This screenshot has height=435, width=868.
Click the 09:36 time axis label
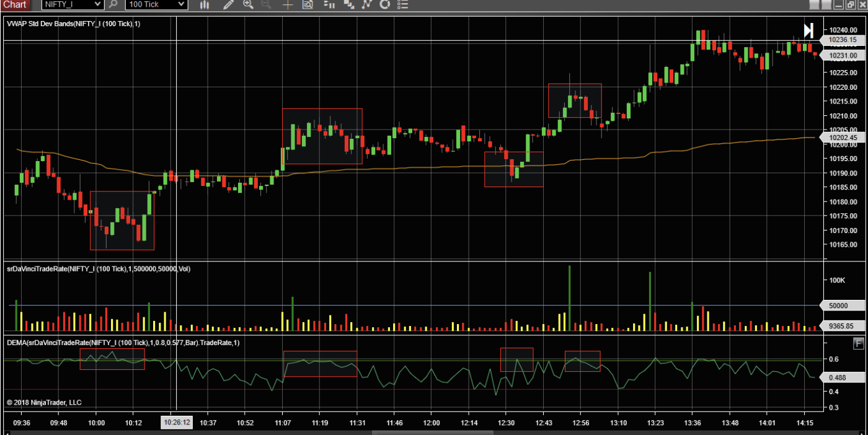pos(22,423)
